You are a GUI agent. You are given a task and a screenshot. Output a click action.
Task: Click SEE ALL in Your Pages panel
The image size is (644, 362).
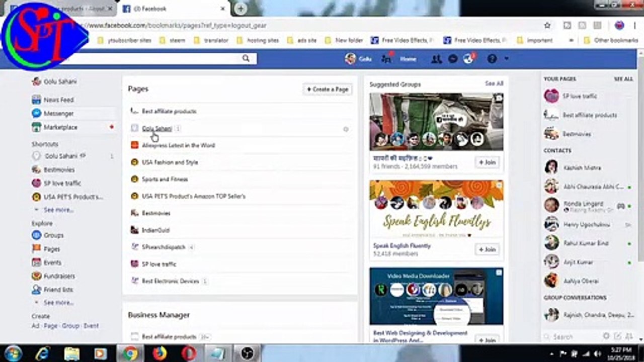click(x=623, y=79)
